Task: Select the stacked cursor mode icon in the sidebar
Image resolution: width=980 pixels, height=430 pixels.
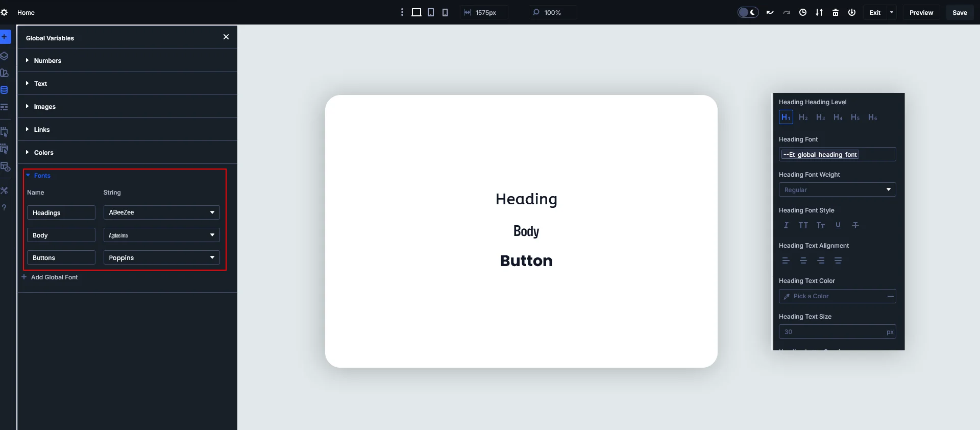Action: click(x=4, y=149)
